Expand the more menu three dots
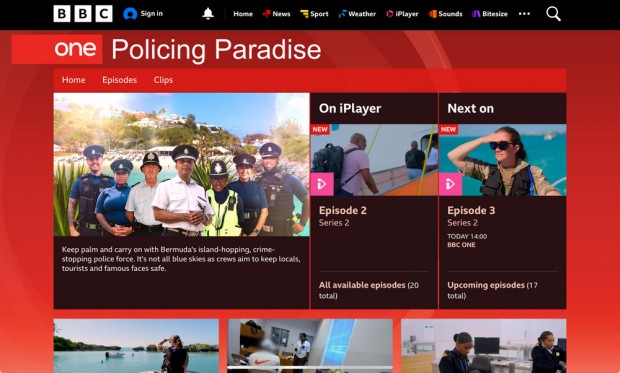 coord(524,14)
